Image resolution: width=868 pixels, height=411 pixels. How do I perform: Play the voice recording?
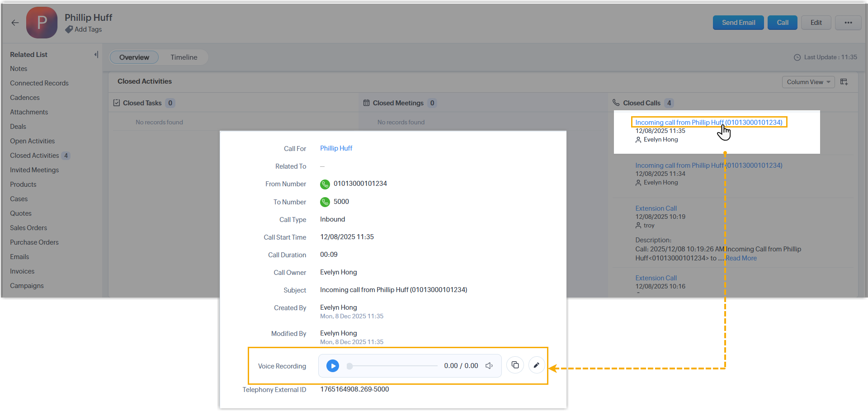[x=332, y=366]
